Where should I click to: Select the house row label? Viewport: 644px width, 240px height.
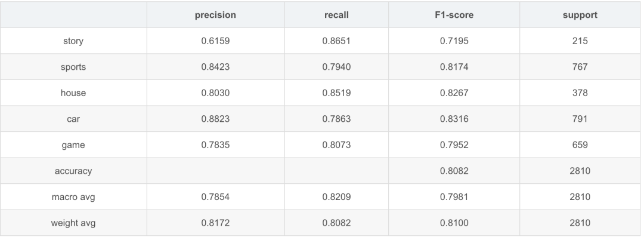coord(75,93)
